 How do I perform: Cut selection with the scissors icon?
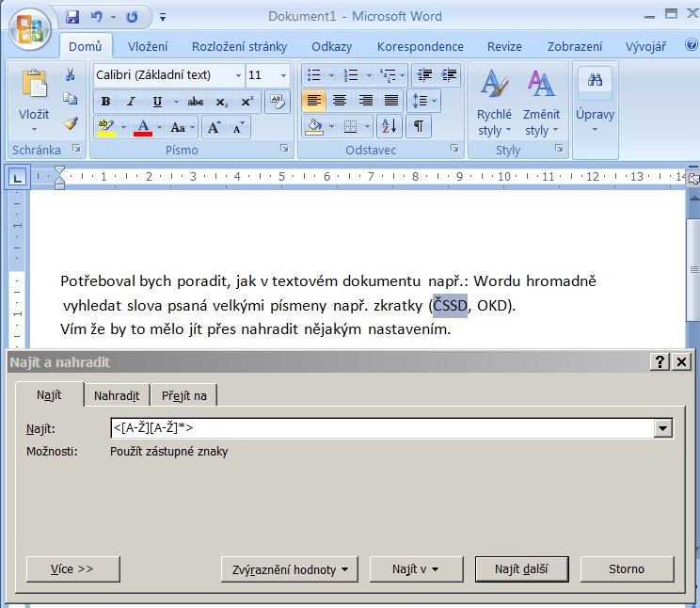point(70,74)
